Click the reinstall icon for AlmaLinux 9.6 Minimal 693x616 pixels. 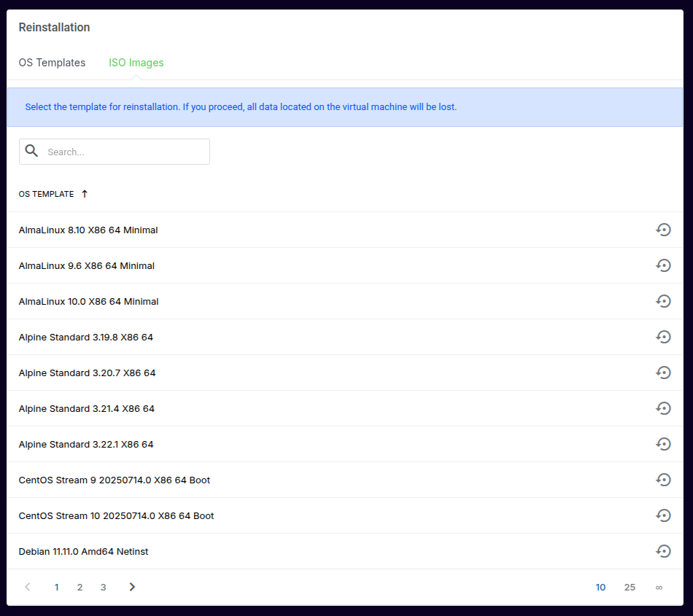[x=663, y=265]
